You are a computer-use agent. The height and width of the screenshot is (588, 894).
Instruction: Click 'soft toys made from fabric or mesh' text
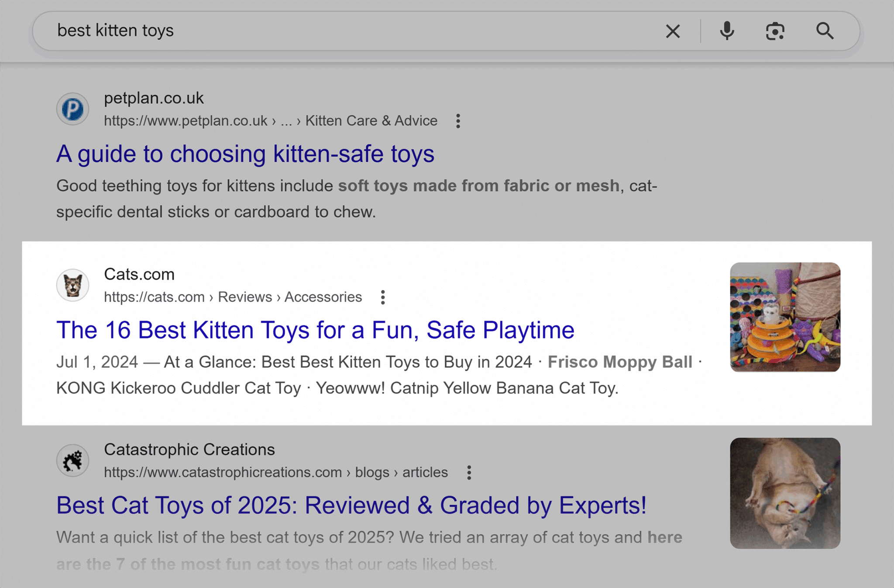pos(479,186)
